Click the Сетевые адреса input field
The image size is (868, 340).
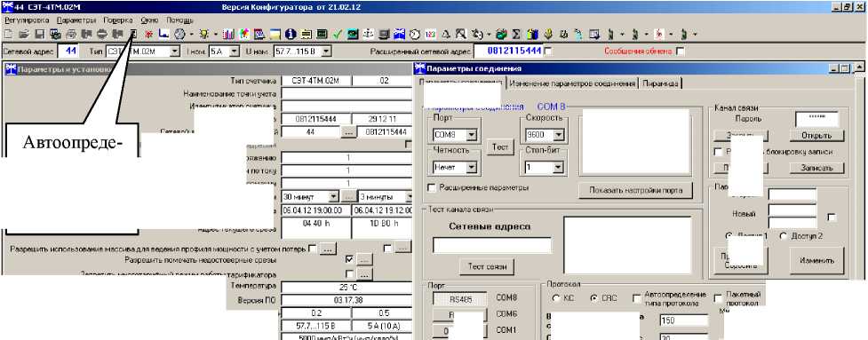[492, 246]
